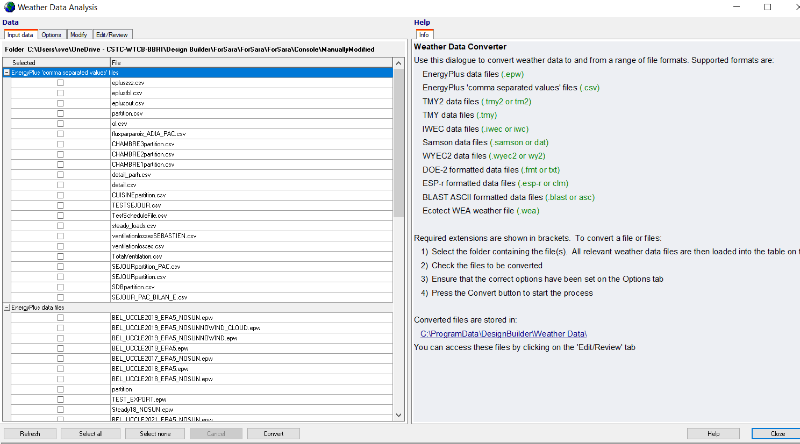Select the BEL_UCCLE2017_EPA5_NOSUN.epw checkbox

pos(60,359)
